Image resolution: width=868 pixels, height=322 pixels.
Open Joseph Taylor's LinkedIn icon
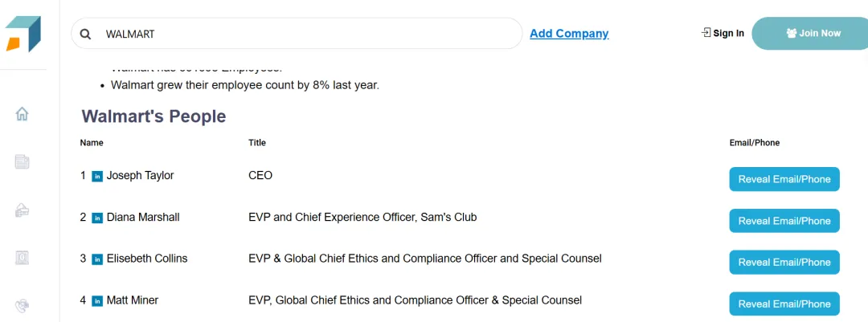97,176
